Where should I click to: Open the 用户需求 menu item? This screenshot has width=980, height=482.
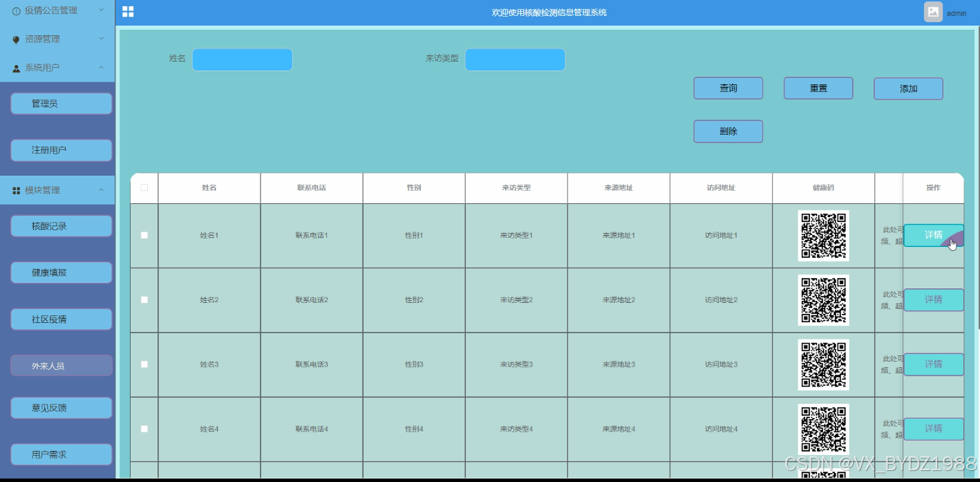pyautogui.click(x=62, y=454)
